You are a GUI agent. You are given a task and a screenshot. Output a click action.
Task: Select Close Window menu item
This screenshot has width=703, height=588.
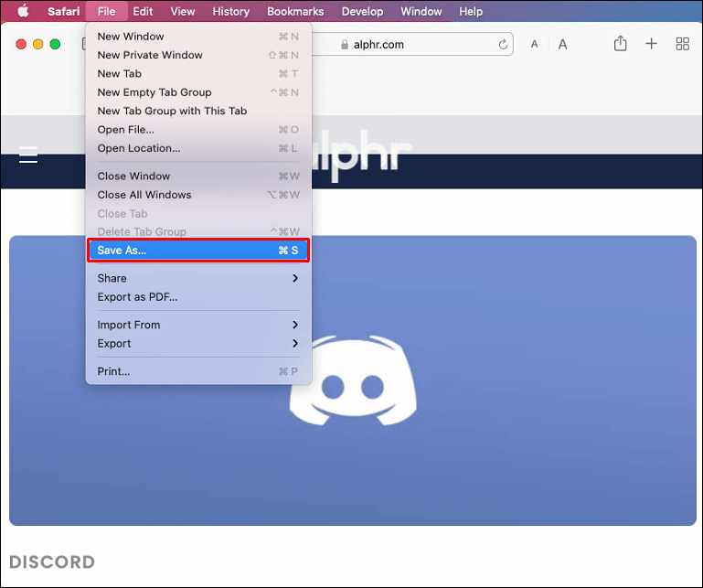(x=198, y=176)
